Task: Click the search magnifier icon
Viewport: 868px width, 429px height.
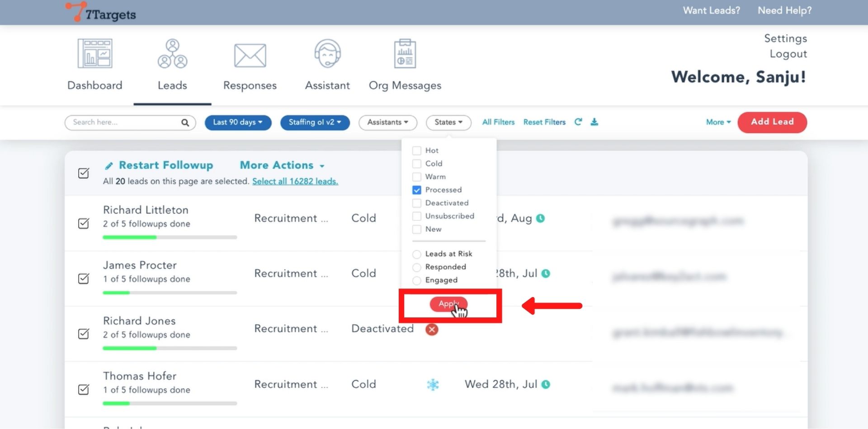Action: [185, 122]
